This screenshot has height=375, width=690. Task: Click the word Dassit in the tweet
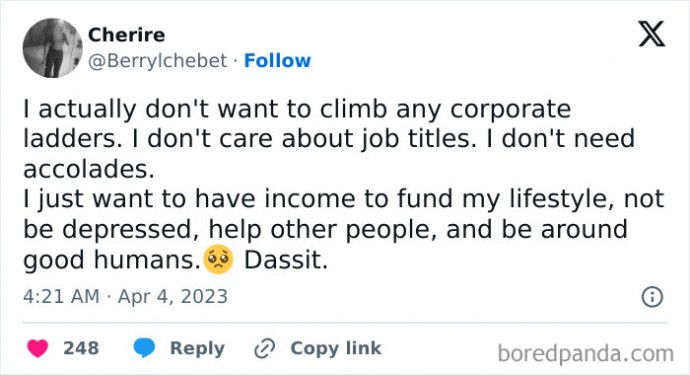[x=286, y=260]
